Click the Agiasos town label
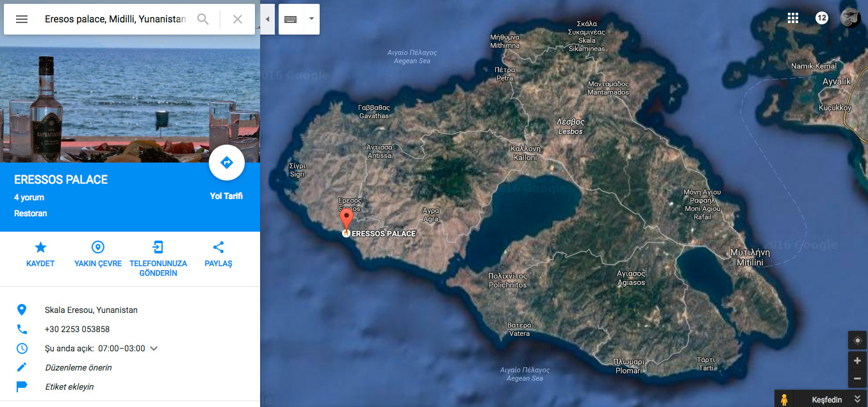868x407 pixels. click(631, 278)
